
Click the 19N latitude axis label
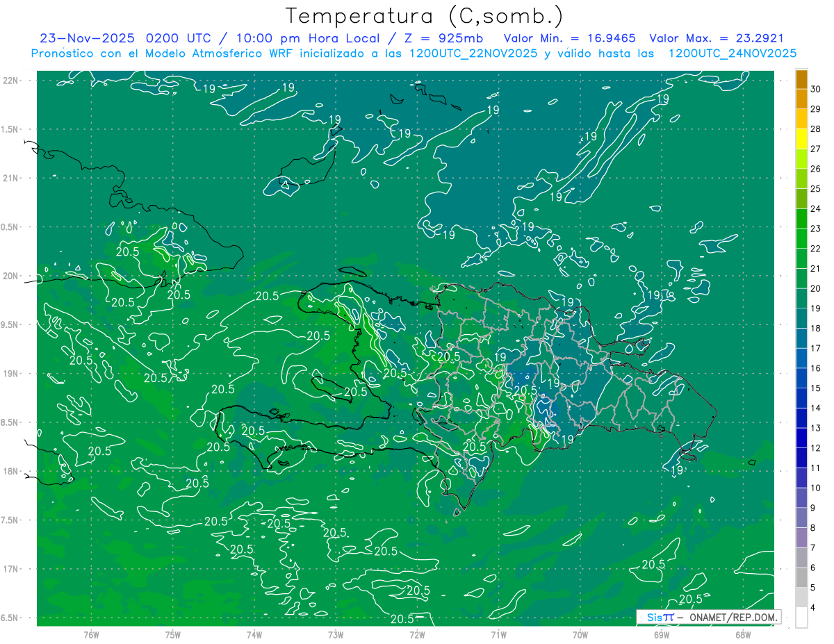[12, 373]
